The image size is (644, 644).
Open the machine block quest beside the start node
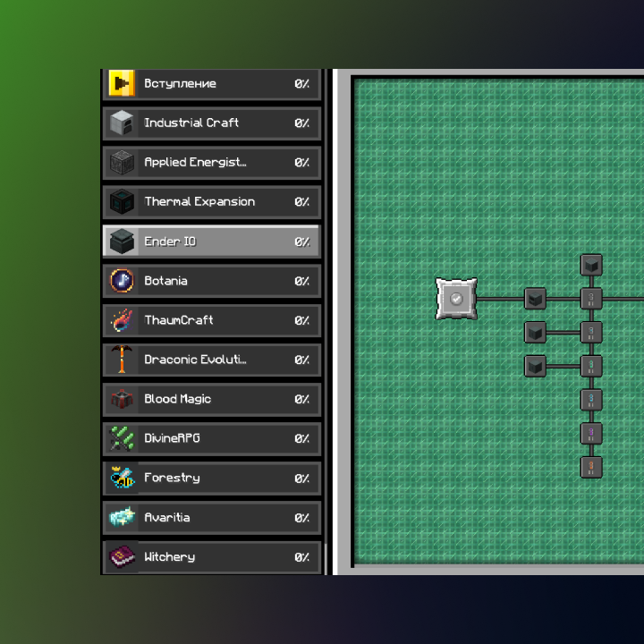535,299
